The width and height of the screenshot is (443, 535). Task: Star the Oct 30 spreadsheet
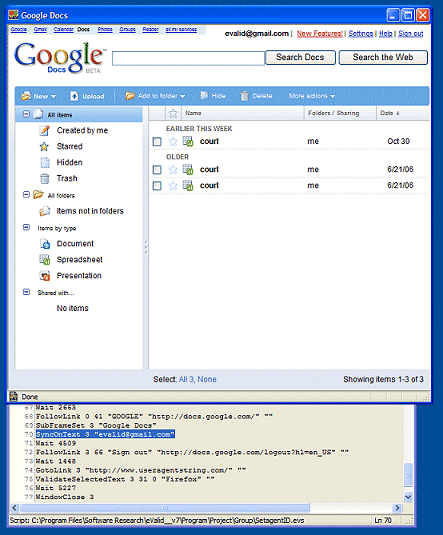[173, 142]
